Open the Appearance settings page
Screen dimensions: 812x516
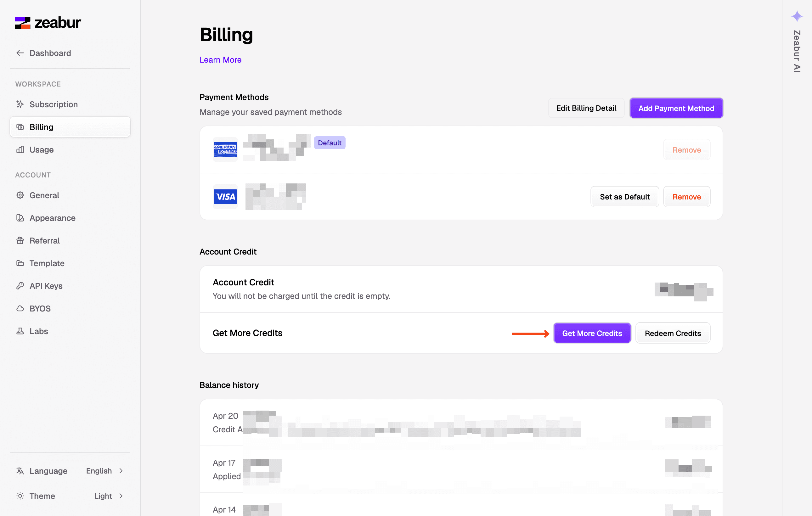[52, 218]
